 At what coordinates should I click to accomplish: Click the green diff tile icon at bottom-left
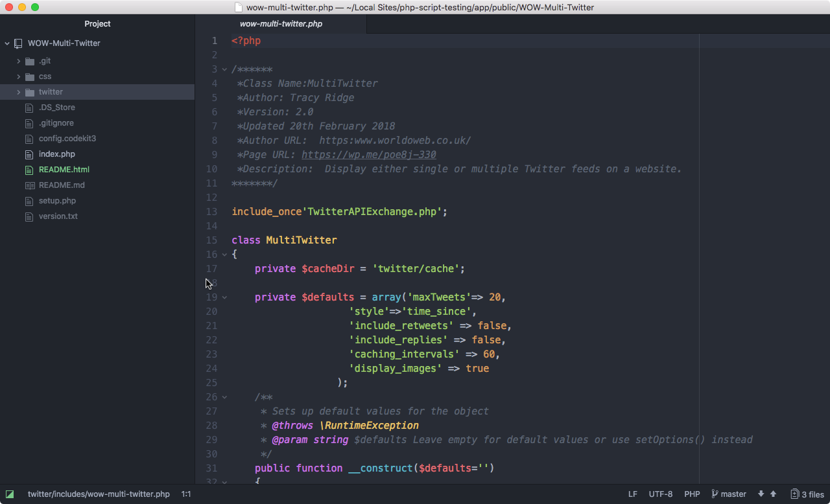click(x=10, y=494)
